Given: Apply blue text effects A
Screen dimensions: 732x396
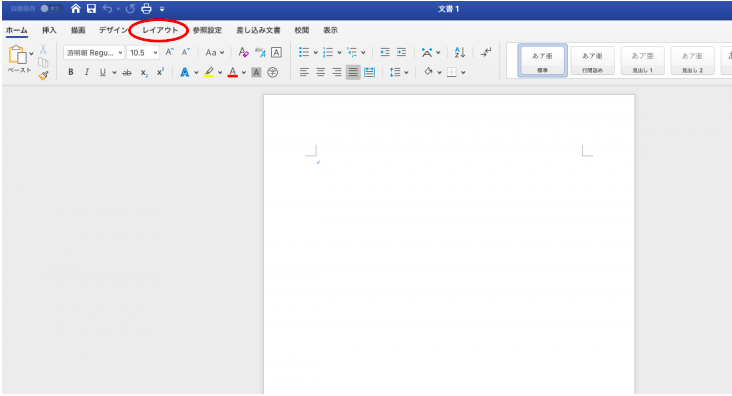Looking at the screenshot, I should 185,72.
